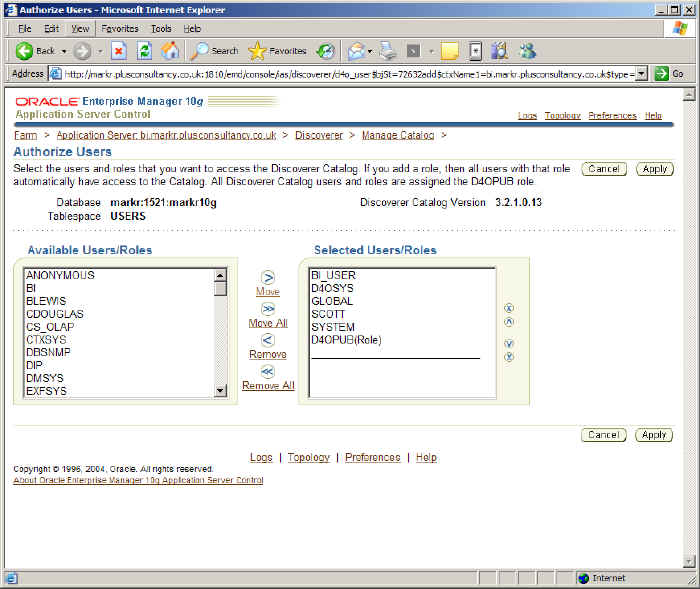Stop page loading with red X icon
The image size is (700, 589).
tap(119, 51)
